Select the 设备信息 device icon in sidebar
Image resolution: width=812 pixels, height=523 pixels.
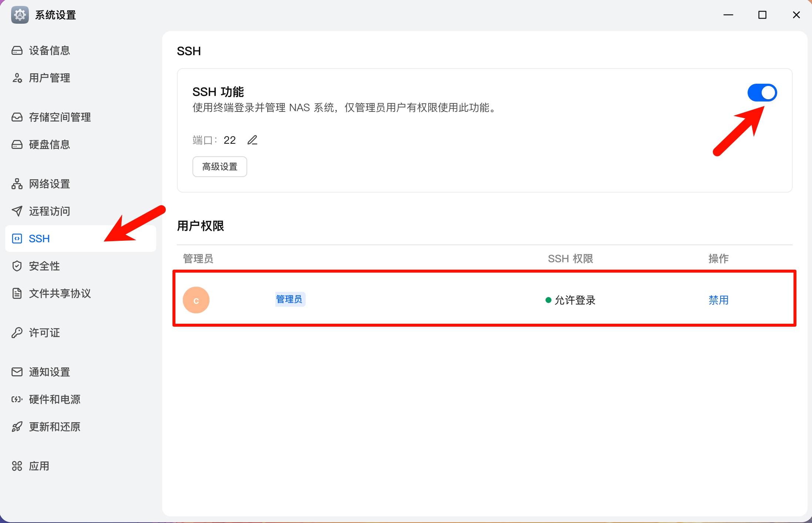click(17, 50)
